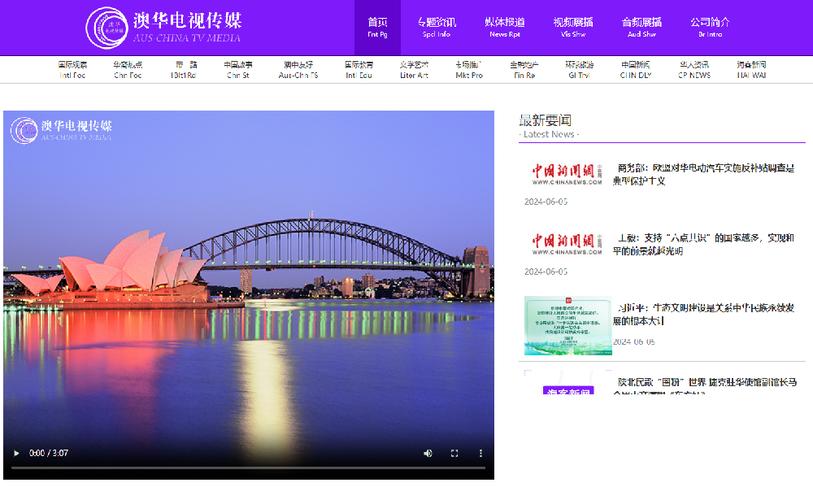Go to Mkt Pro category
Viewport: 813px width, 500px height.
pyautogui.click(x=469, y=70)
